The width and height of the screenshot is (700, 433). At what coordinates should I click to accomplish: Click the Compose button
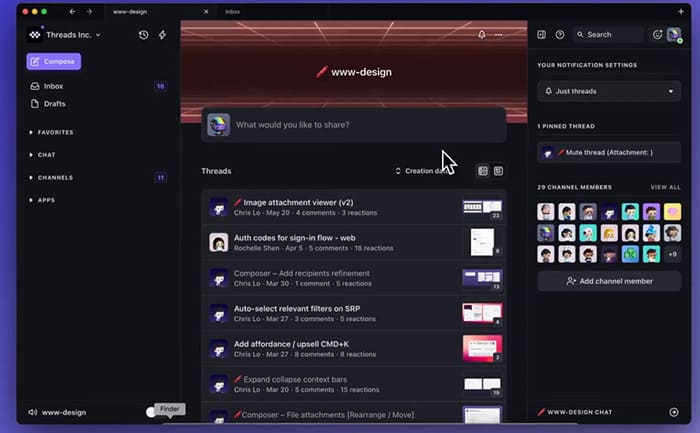[x=54, y=62]
